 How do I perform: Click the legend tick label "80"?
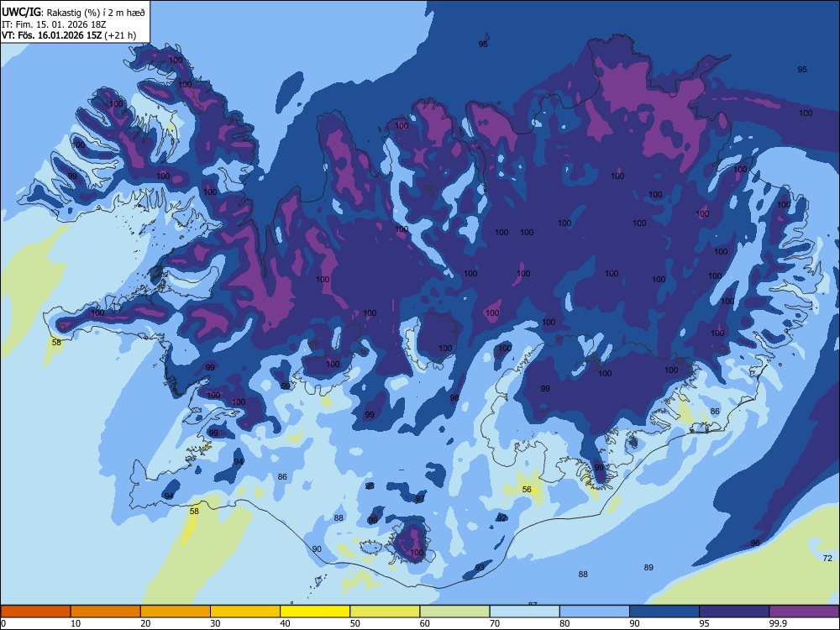(564, 623)
